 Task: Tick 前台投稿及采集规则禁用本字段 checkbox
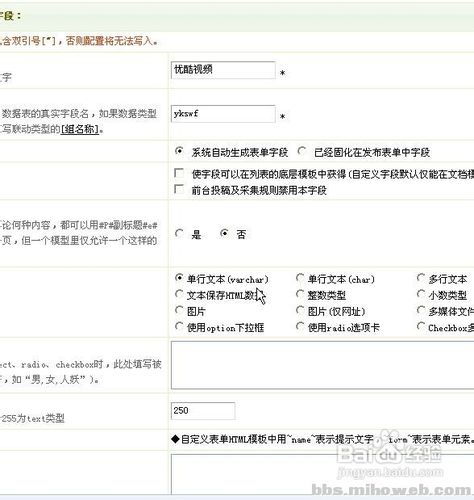pos(179,189)
